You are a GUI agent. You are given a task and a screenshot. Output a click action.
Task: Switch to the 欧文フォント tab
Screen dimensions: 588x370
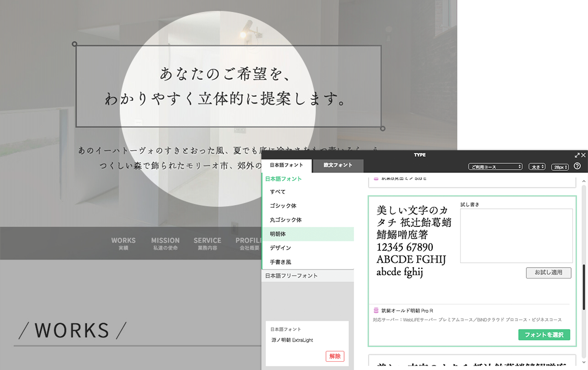pyautogui.click(x=337, y=166)
